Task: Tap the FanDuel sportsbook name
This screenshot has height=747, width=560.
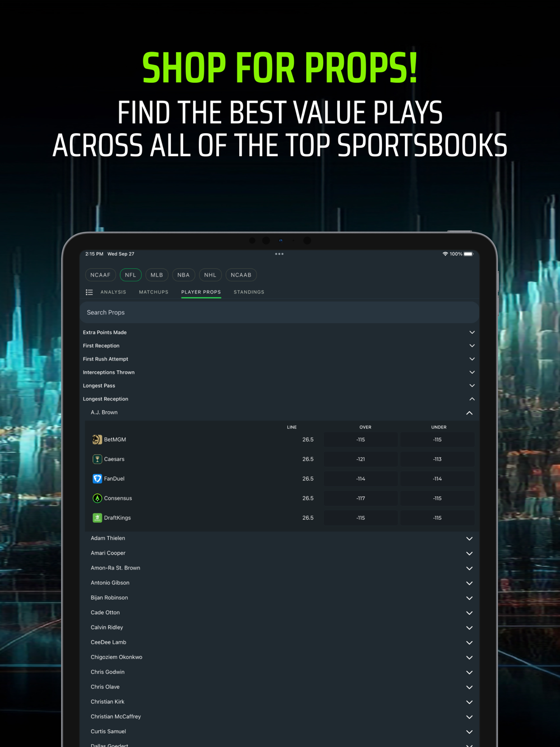Action: 114,479
